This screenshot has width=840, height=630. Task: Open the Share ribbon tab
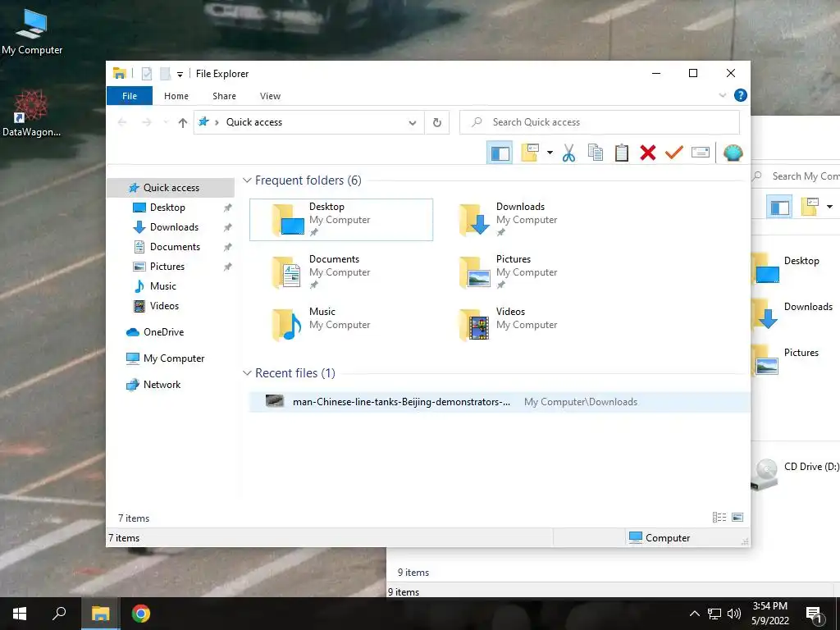tap(224, 96)
